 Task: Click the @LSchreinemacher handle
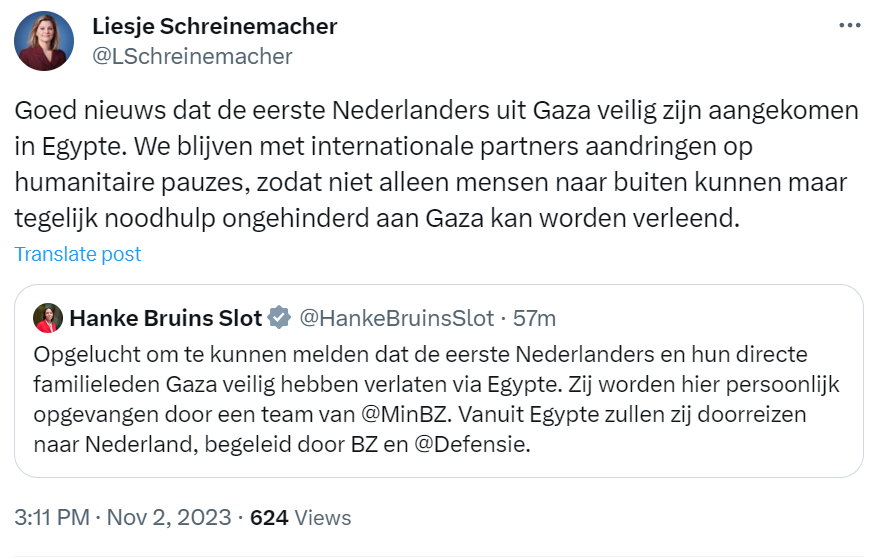192,56
